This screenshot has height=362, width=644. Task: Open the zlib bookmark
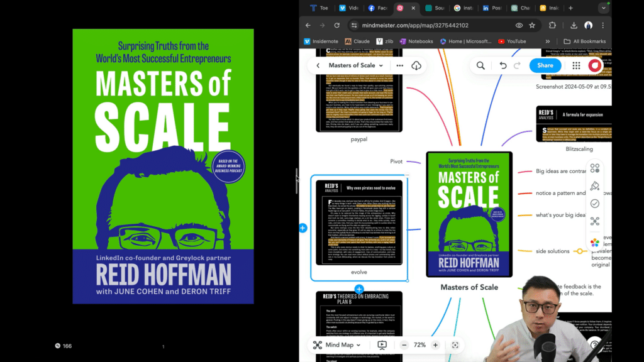click(x=385, y=41)
